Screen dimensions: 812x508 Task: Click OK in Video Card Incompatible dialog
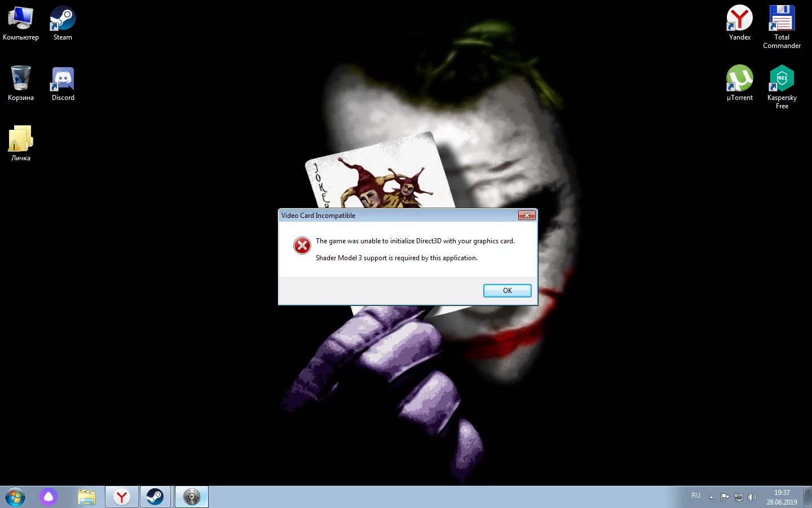(507, 291)
